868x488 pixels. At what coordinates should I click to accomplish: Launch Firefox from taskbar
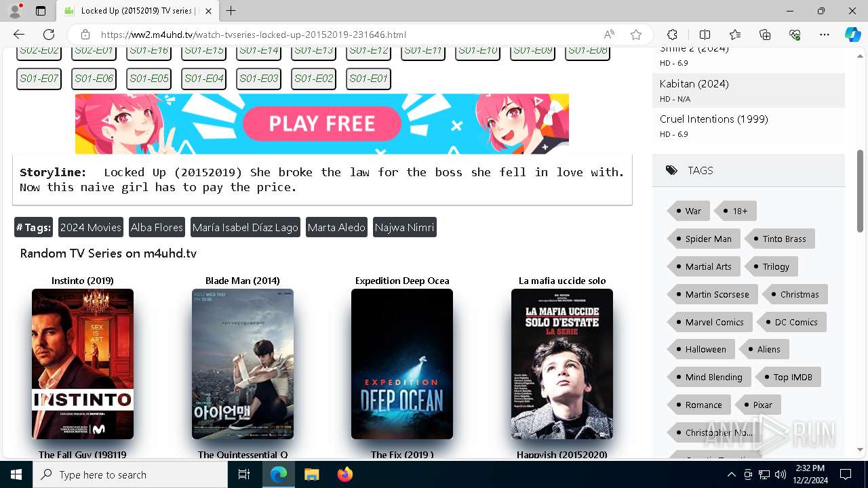tap(344, 474)
